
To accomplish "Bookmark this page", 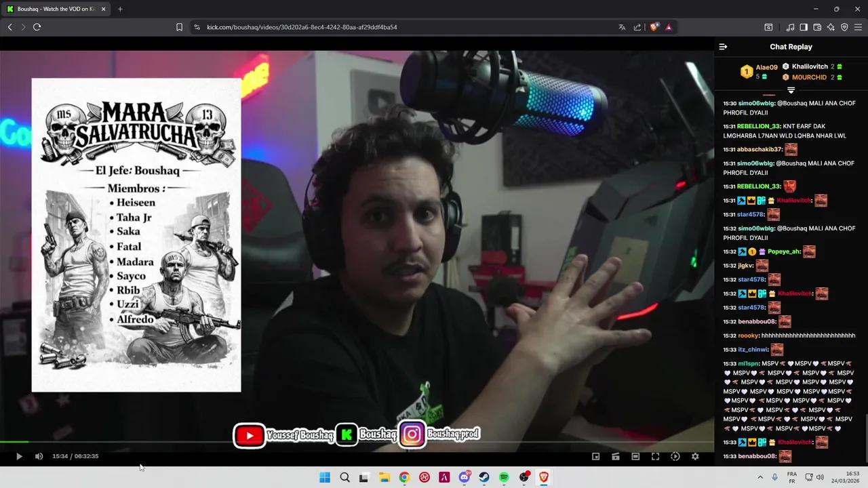I will [x=179, y=27].
